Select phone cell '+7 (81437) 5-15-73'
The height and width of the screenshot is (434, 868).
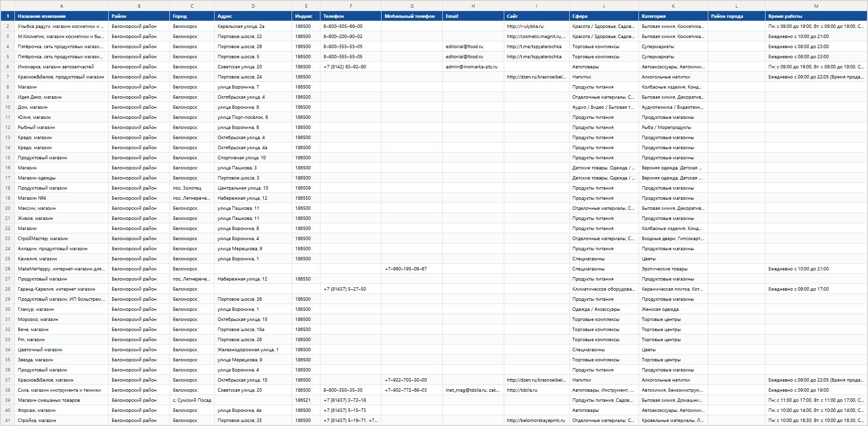(x=351, y=410)
